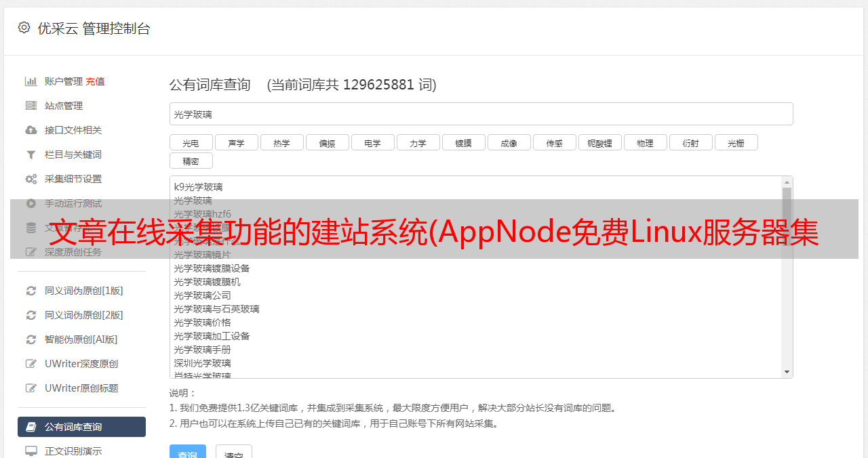Click 光学玻璃加工设备 in results list
The height and width of the screenshot is (458, 868).
pos(212,336)
